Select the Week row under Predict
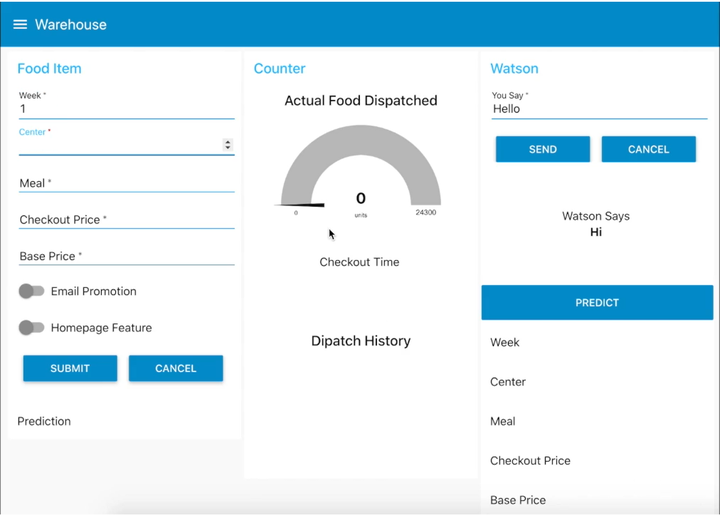Screen dimensions: 720x515 point(505,342)
